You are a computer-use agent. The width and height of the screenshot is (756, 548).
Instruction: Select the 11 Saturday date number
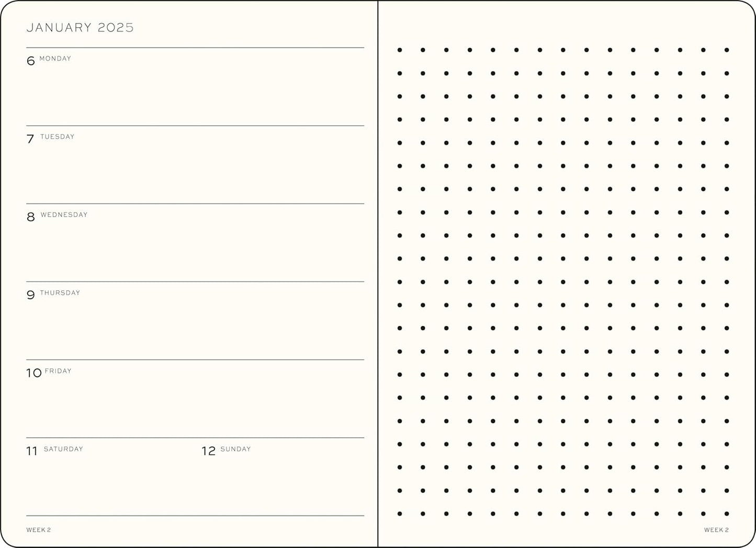click(32, 451)
